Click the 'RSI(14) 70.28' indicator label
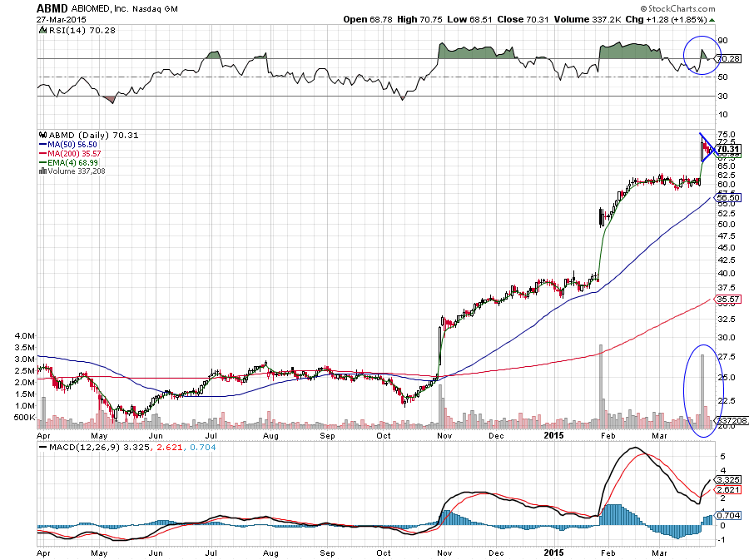This screenshot has height=560, width=749. click(82, 30)
